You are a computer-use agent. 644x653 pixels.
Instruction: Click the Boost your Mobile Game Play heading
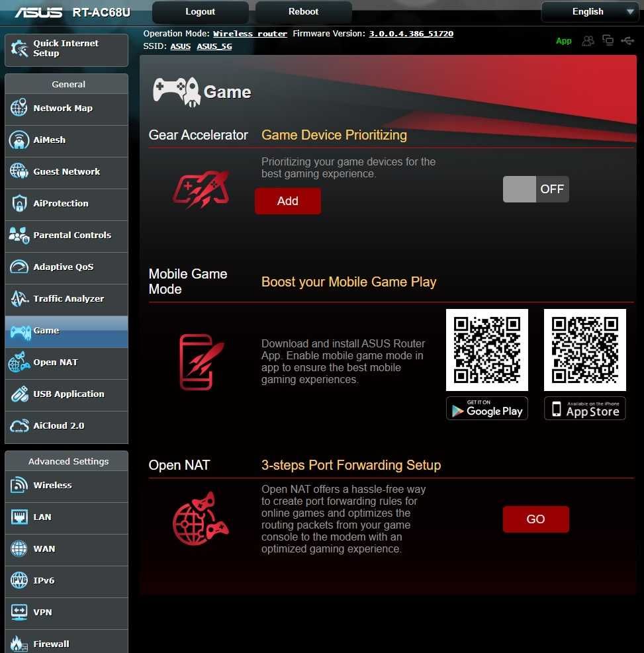point(349,282)
